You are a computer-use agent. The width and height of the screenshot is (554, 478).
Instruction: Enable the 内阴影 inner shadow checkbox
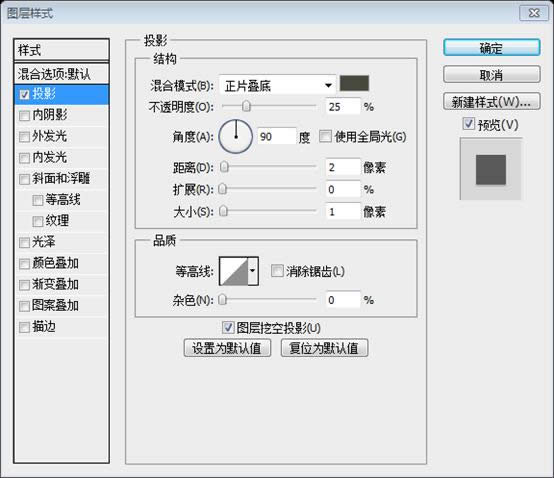pyautogui.click(x=24, y=116)
